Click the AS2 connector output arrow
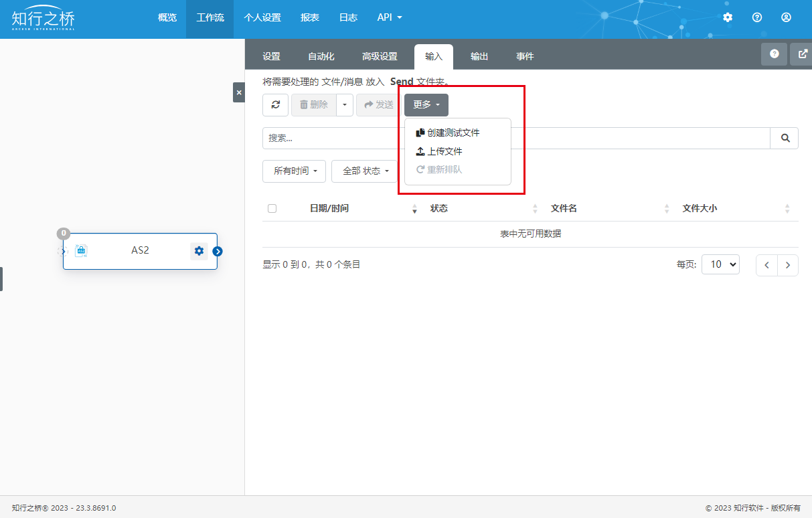The height and width of the screenshot is (518, 812). pos(218,252)
